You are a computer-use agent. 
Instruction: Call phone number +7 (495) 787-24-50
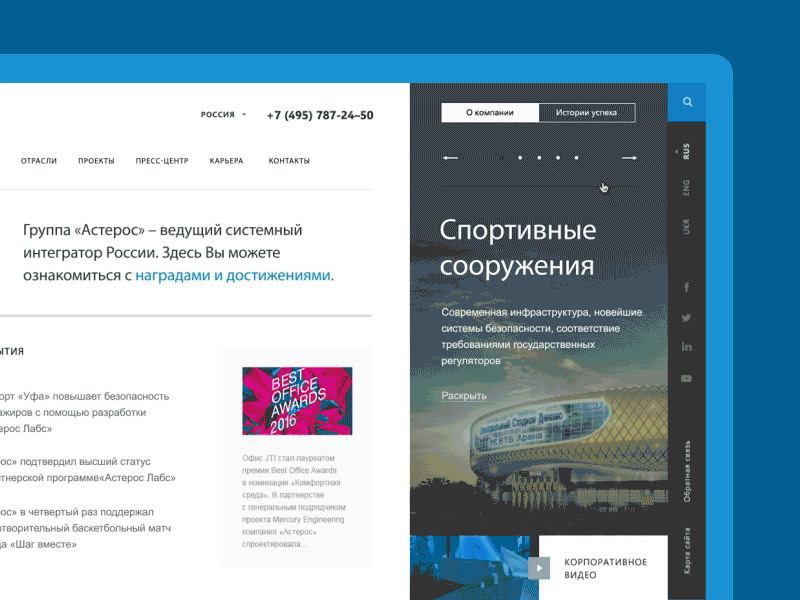click(320, 115)
